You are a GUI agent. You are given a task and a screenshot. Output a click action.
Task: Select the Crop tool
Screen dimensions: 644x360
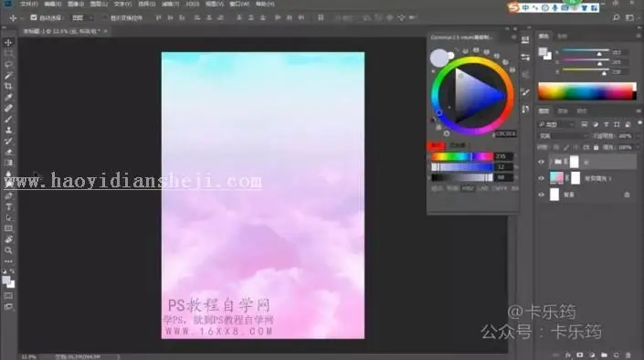tap(8, 86)
